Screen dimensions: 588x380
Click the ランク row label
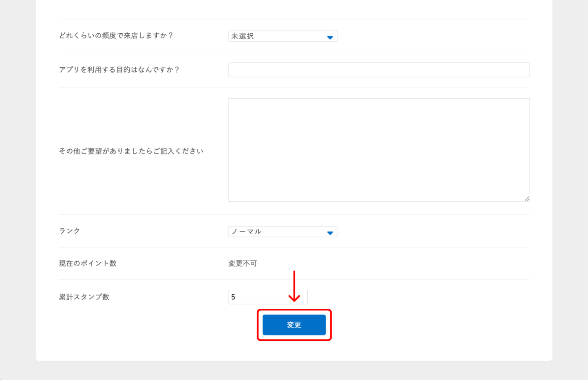pos(69,231)
